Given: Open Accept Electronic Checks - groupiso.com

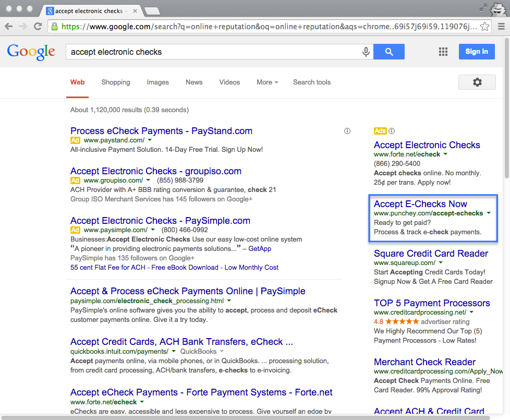Looking at the screenshot, I should coord(156,171).
